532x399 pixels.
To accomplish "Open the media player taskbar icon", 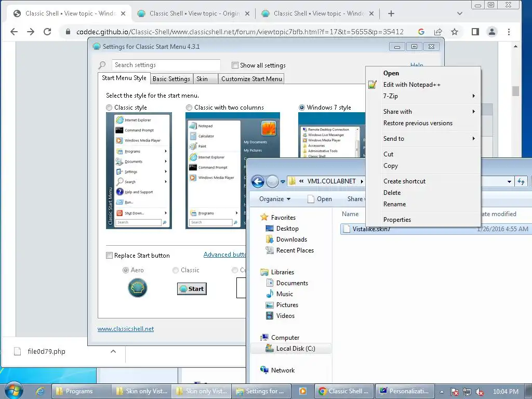I will 302,391.
